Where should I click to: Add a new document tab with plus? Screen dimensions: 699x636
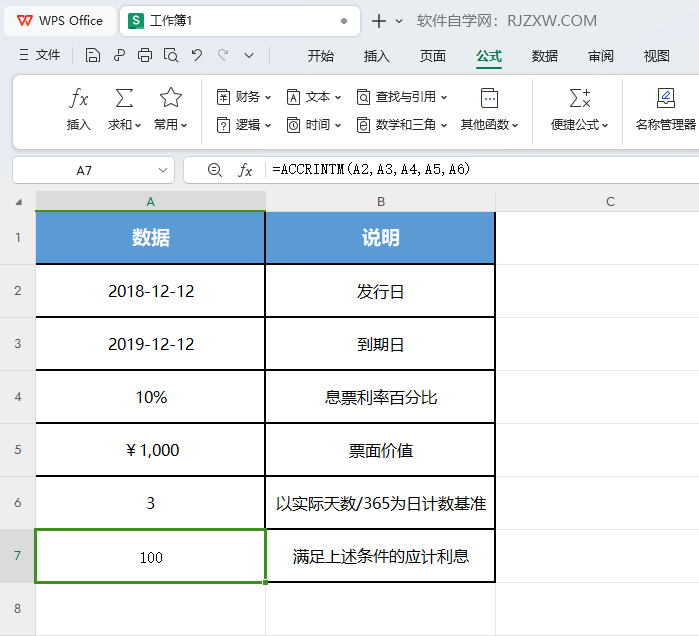tap(378, 21)
